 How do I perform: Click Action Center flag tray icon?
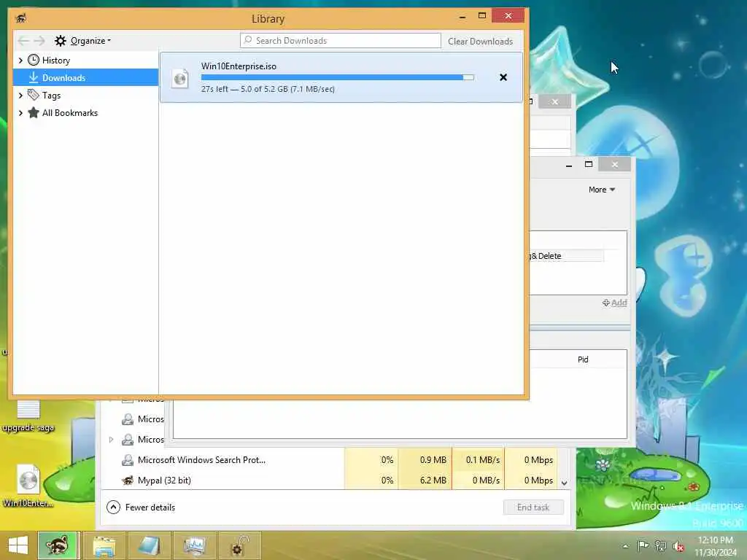[643, 545]
